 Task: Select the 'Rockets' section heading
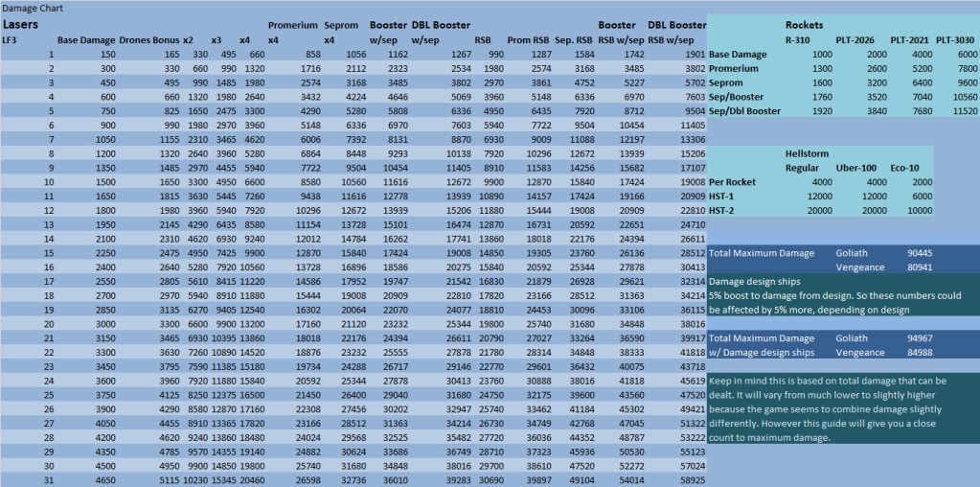point(805,25)
